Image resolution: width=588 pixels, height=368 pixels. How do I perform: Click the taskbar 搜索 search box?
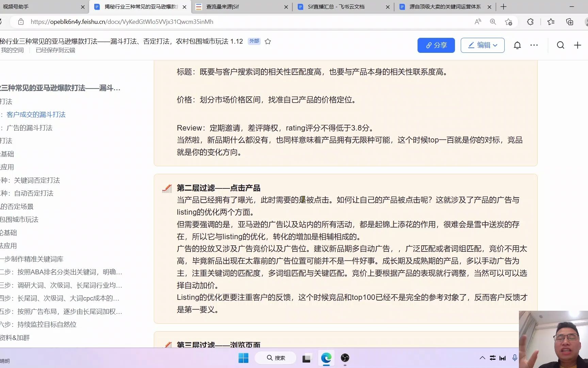[x=275, y=358]
